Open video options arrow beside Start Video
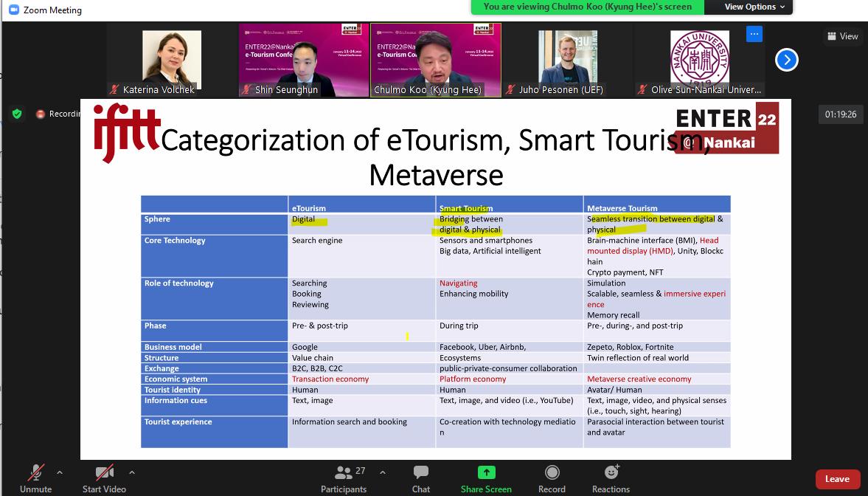Screen dimensions: 868x496 point(132,472)
